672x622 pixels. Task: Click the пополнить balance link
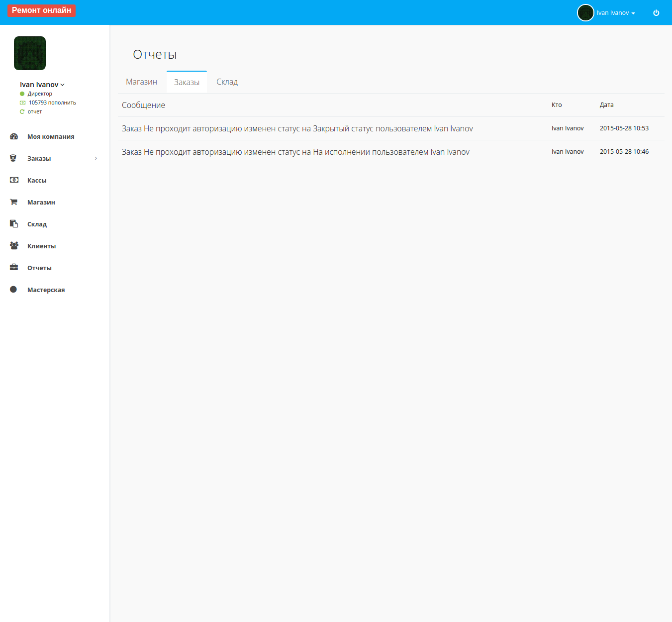pyautogui.click(x=62, y=103)
